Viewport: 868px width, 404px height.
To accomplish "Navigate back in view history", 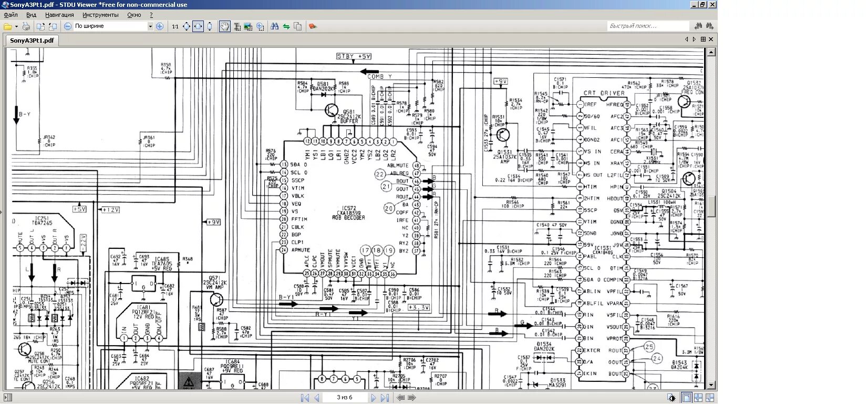I will 401,398.
